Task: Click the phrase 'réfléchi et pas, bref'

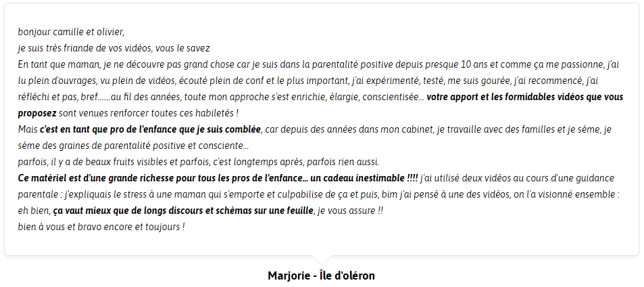Action: (x=56, y=97)
